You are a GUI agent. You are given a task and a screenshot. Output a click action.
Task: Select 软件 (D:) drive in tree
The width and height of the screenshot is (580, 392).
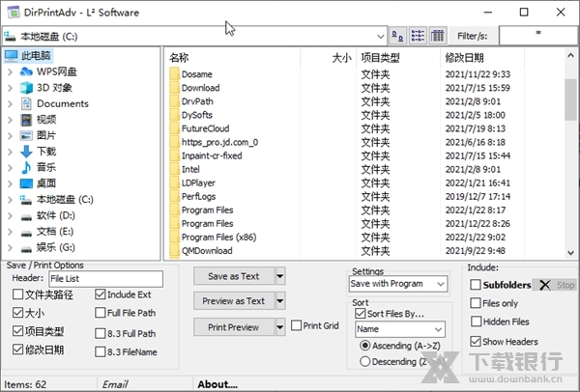55,215
